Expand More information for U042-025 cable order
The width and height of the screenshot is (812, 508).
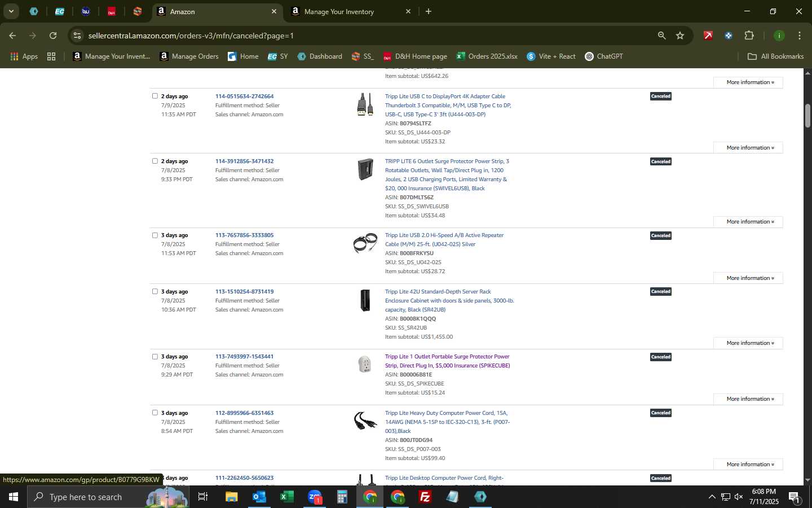(x=748, y=278)
